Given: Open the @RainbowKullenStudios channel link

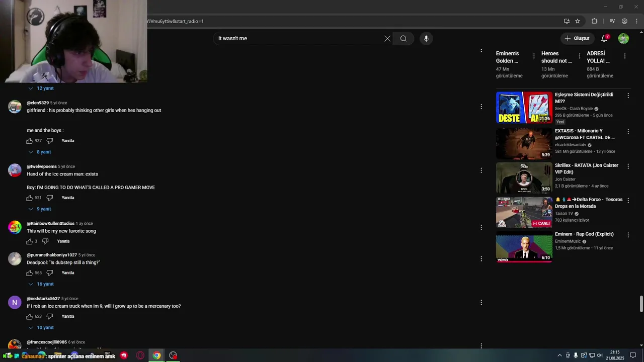Looking at the screenshot, I should point(50,223).
